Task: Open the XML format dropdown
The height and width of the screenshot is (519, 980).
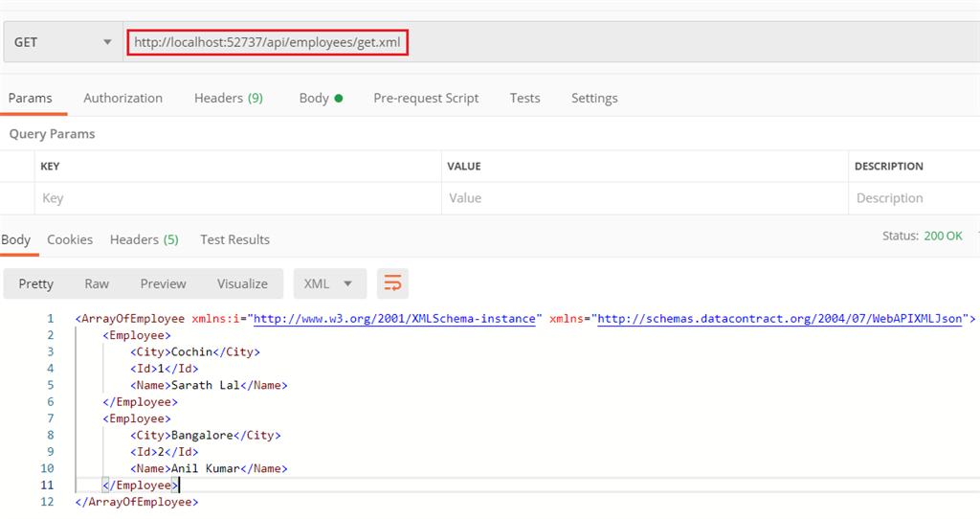Action: click(x=328, y=283)
